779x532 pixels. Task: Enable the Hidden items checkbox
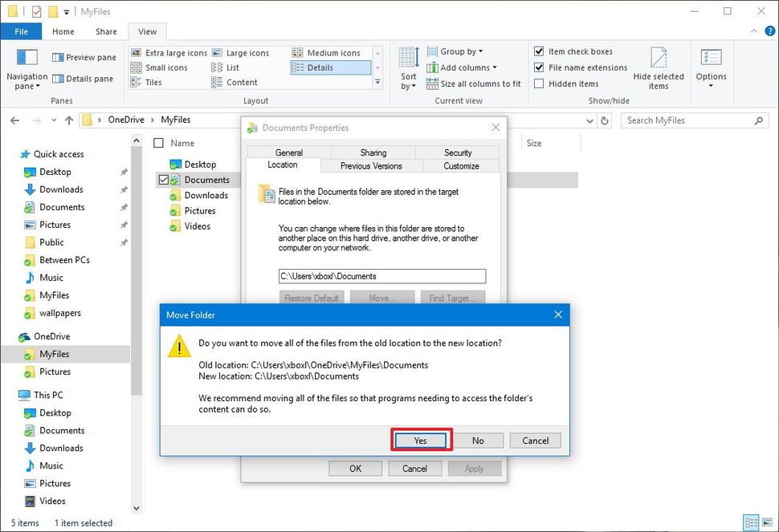tap(538, 83)
